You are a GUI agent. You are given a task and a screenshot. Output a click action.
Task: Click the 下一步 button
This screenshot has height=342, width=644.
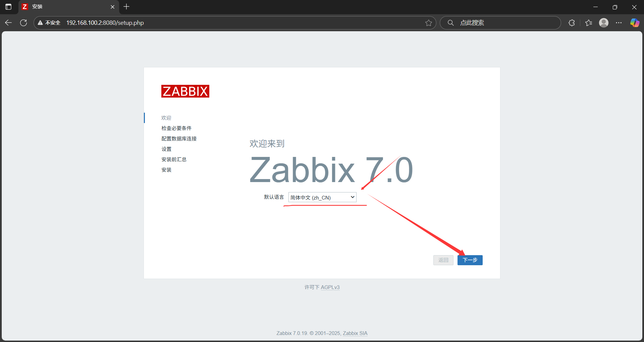(470, 260)
